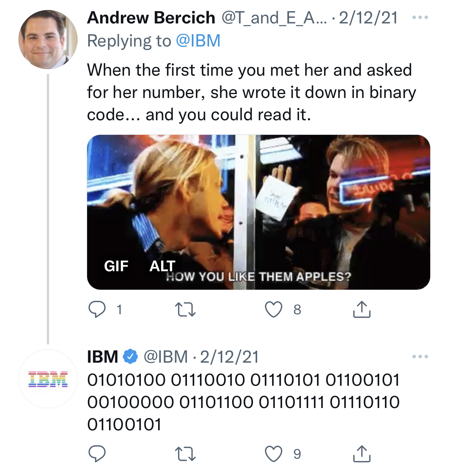Image resolution: width=449 pixels, height=476 pixels.
Task: Click the @IBM mention link
Action: [198, 41]
